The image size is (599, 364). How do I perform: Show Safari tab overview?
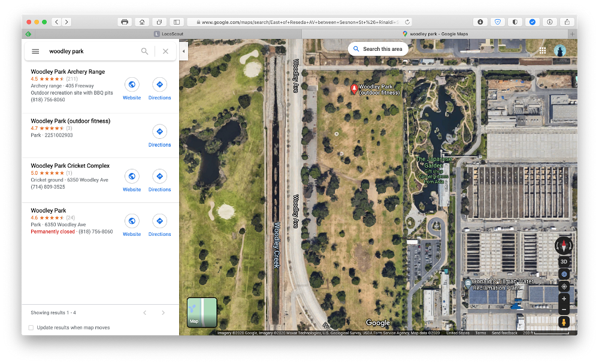point(159,22)
